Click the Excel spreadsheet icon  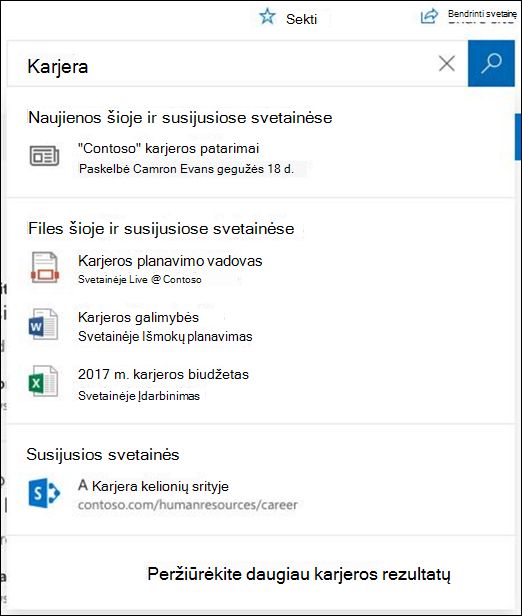(x=43, y=381)
